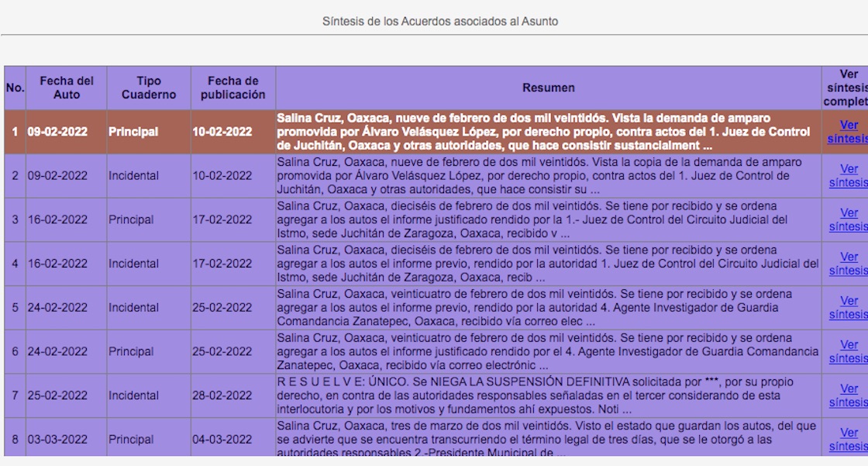Image resolution: width=868 pixels, height=466 pixels.
Task: Click the 'NIEGA LA SUSPENSIÓN DEFINITIVA' summary cell
Action: 547,395
